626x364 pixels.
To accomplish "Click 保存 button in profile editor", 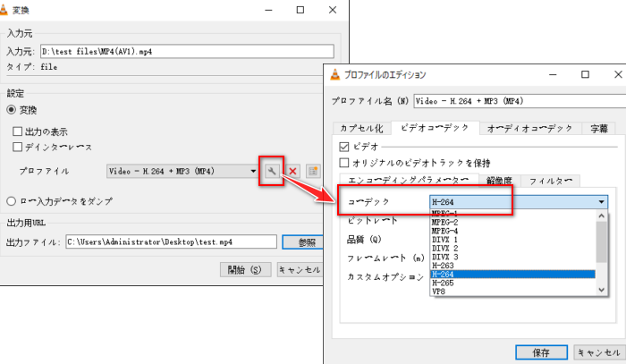I will [x=541, y=352].
